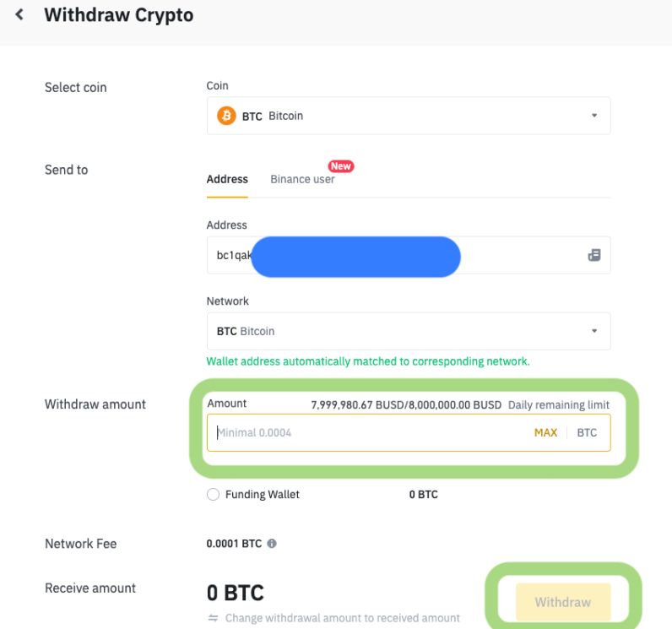Viewport: 672px width, 629px height.
Task: Expand the Network dropdown arrow
Action: click(x=593, y=331)
